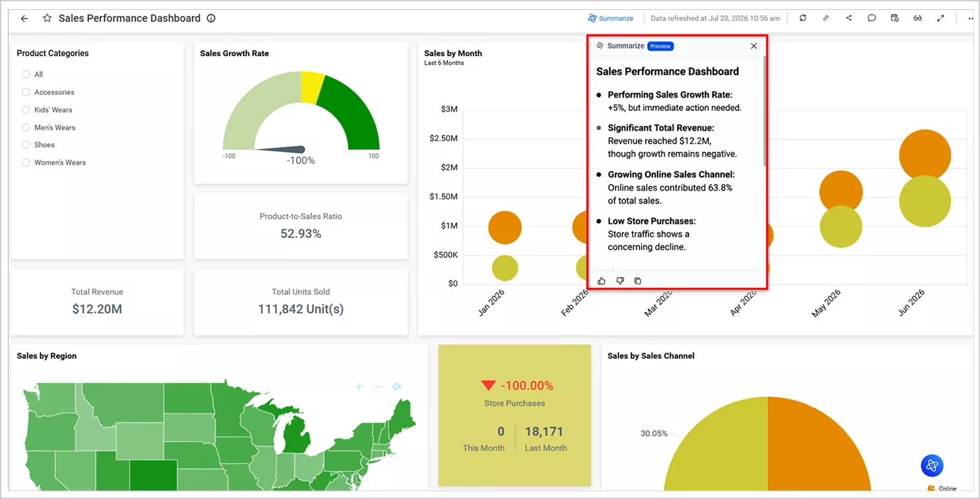The height and width of the screenshot is (499, 980).
Task: Copy the summary text
Action: pos(637,281)
